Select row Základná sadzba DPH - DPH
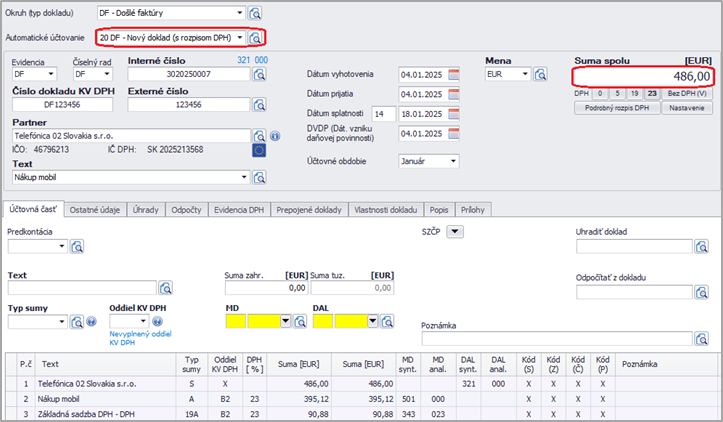Screen dimensions: 723x422 tap(362, 414)
